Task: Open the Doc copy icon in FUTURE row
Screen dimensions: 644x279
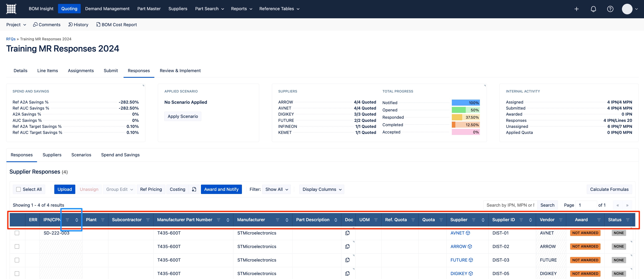Action: [347, 260]
